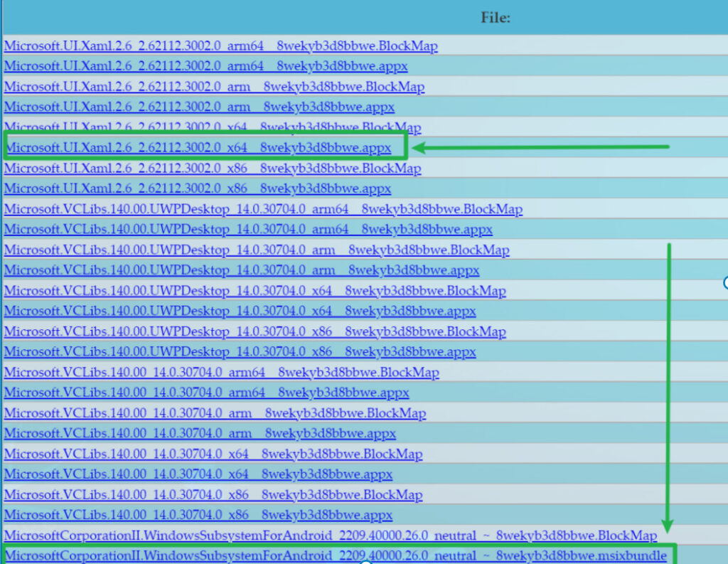The image size is (728, 564).
Task: Download the non-UWPDesktop VCLibs.140.00 x64 appx file
Action: (198, 474)
